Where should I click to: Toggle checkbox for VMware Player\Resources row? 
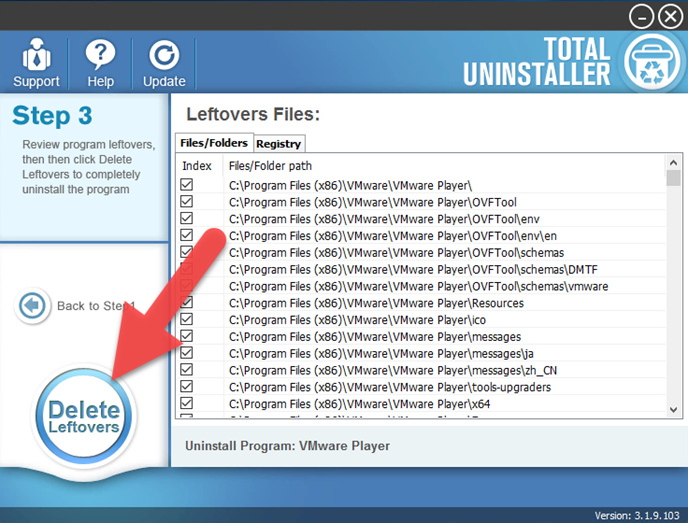click(x=186, y=302)
